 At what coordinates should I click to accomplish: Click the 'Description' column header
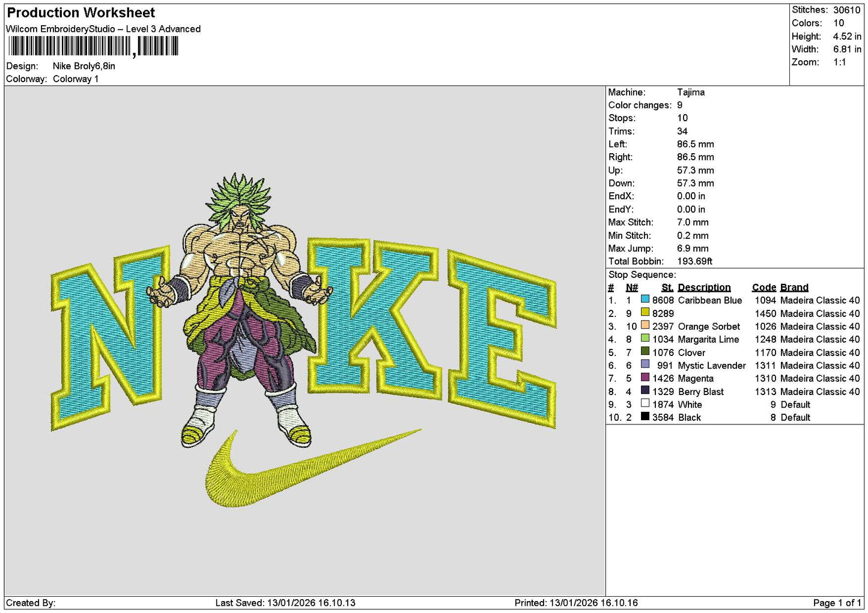tap(704, 287)
